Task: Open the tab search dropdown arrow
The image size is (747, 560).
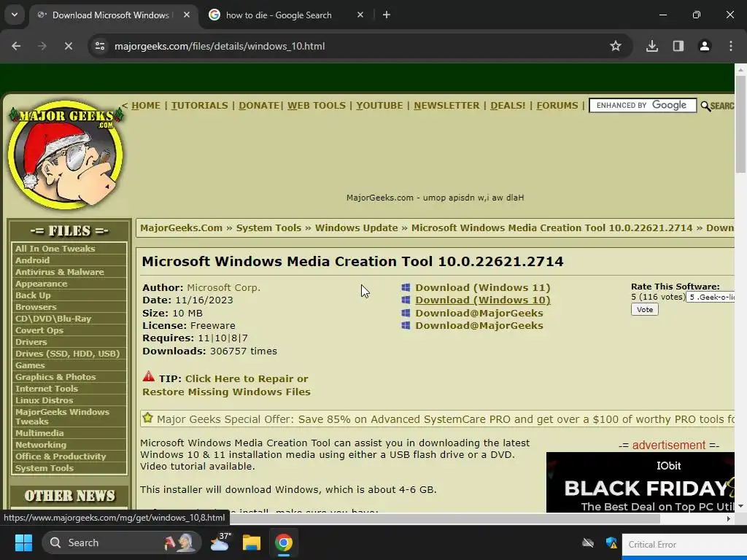Action: (x=15, y=15)
